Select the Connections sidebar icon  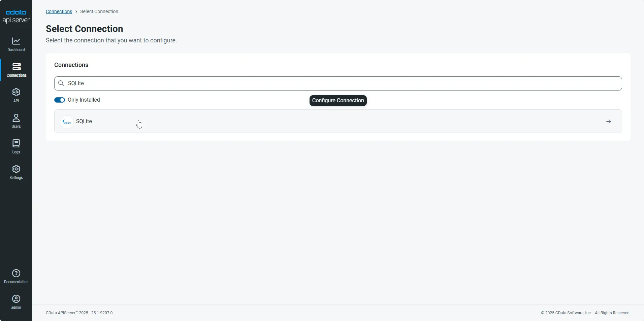tap(16, 70)
